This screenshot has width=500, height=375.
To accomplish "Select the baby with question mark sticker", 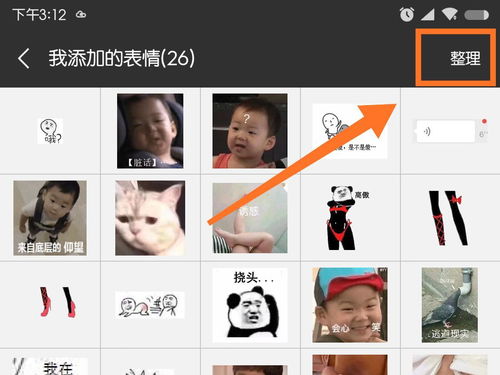I will click(x=250, y=131).
